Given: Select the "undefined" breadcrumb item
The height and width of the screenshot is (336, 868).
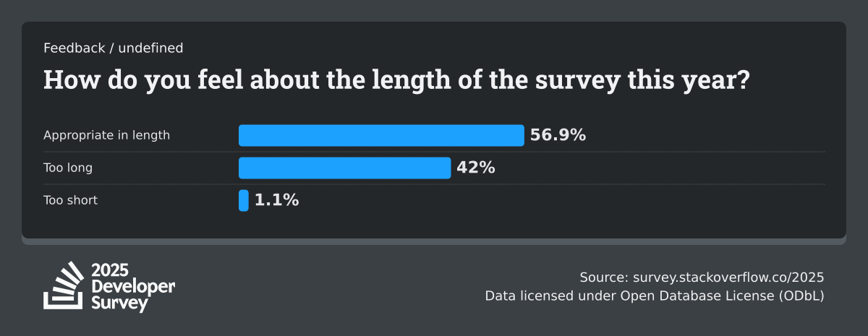Looking at the screenshot, I should [150, 48].
